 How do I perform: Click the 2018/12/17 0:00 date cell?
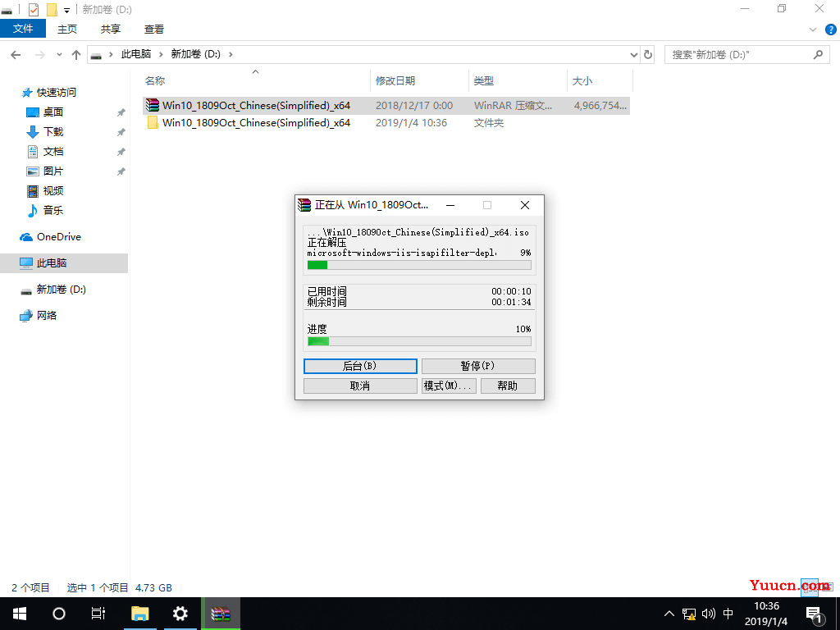click(x=414, y=106)
